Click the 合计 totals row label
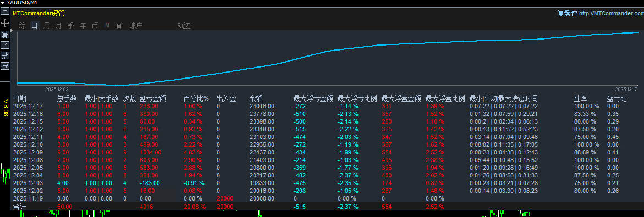The width and height of the screenshot is (644, 217). click(20, 207)
